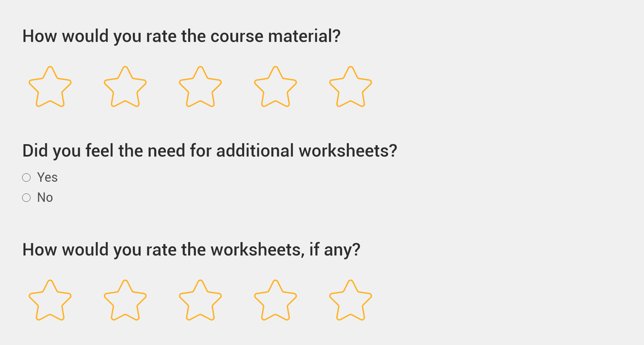Select the third star for worksheets rating
This screenshot has height=345, width=644.
(x=200, y=300)
